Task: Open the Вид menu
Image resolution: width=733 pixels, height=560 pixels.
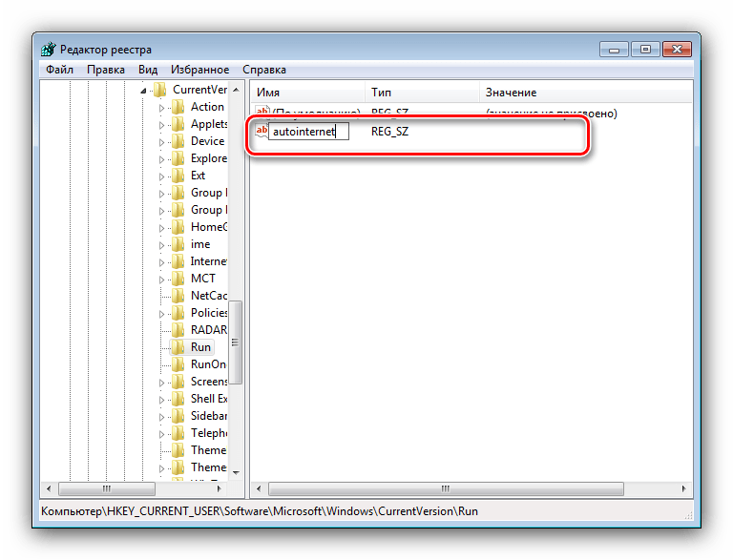Action: [x=148, y=70]
